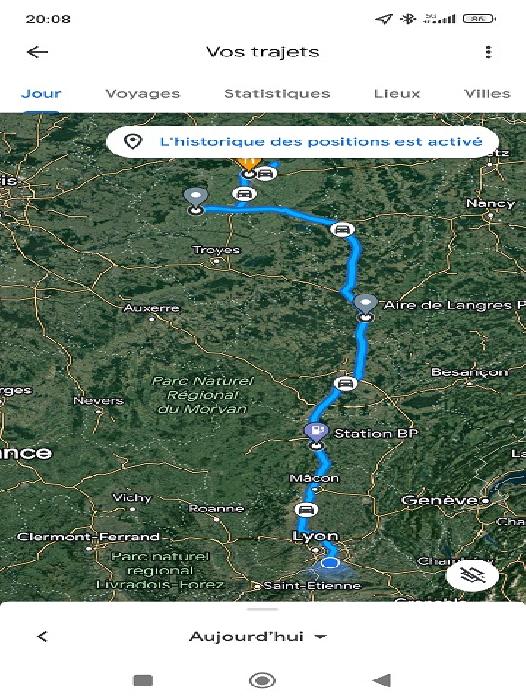Tap the car icon near Besançon route segment
Image resolution: width=526 pixels, height=700 pixels.
click(x=344, y=383)
